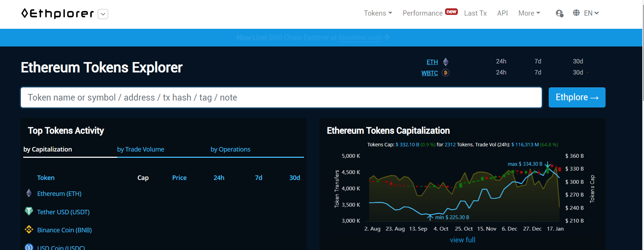The height and width of the screenshot is (250, 644).
Task: Click the min $ 225.30 B chart marker
Action: click(452, 217)
